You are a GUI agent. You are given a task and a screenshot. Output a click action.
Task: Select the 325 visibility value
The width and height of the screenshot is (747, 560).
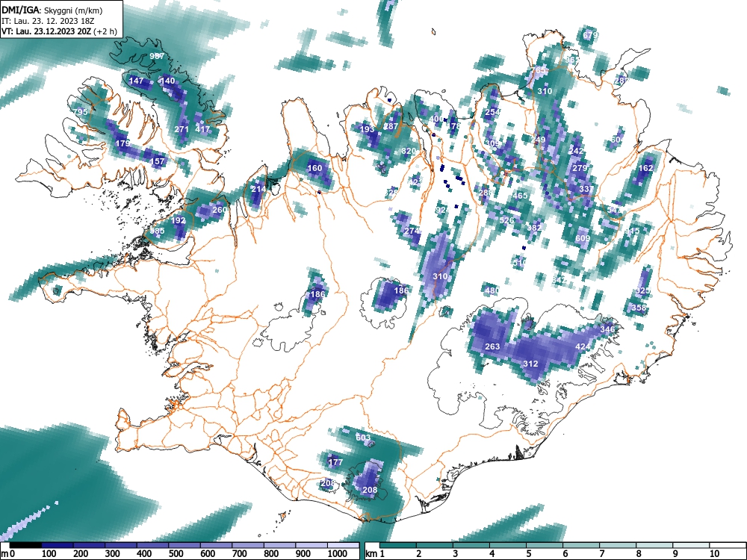pos(643,291)
